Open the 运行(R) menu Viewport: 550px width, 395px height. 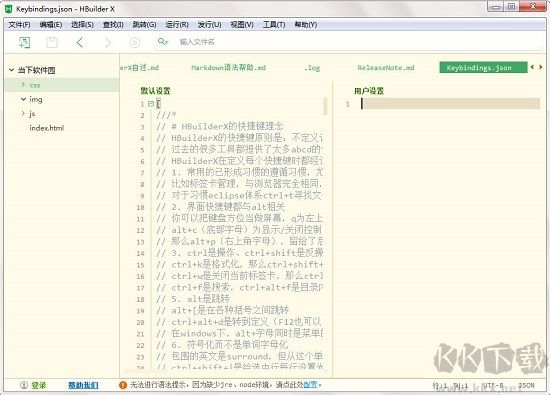pos(177,25)
